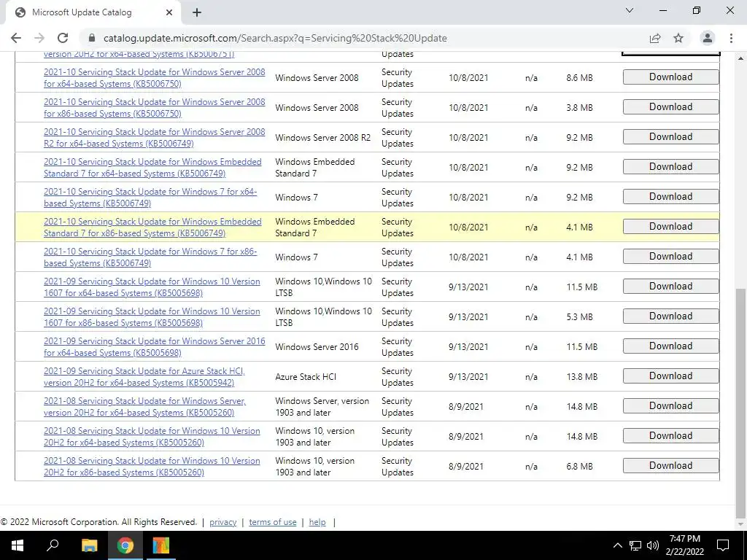The width and height of the screenshot is (747, 560).
Task: Download Windows 10 20H2 x64 14.8 MB
Action: 671,436
